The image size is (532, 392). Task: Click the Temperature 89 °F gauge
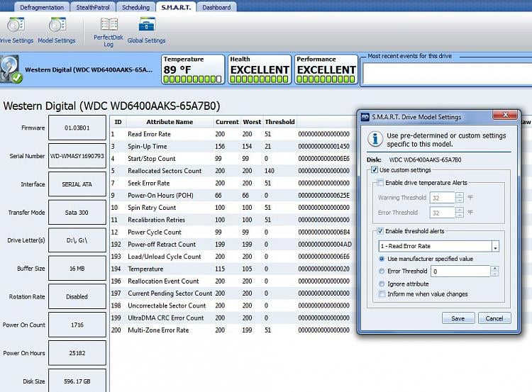click(x=192, y=69)
